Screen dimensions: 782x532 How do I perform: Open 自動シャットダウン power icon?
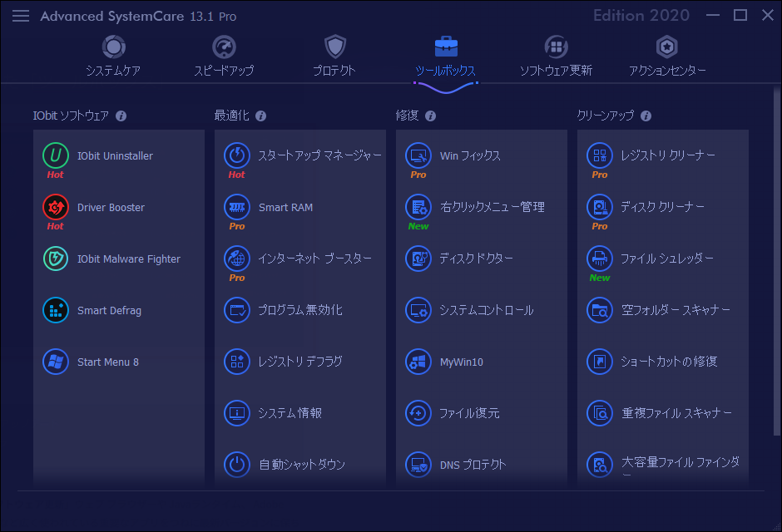coord(237,465)
